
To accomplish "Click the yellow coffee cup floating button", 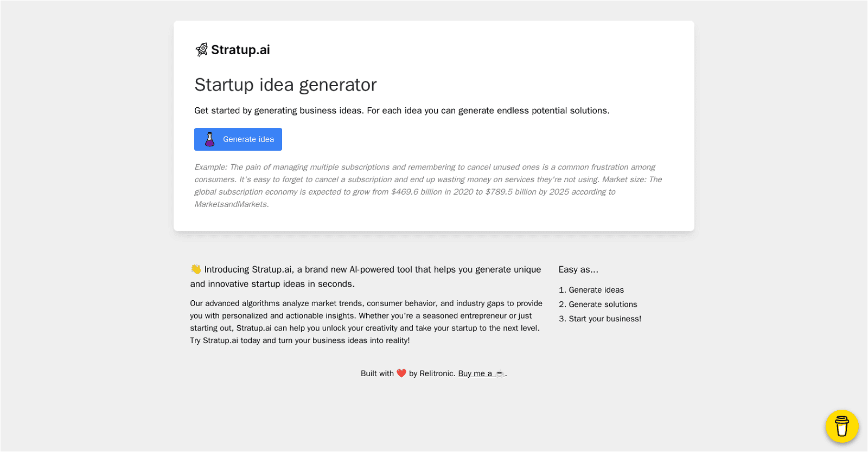I will point(841,427).
